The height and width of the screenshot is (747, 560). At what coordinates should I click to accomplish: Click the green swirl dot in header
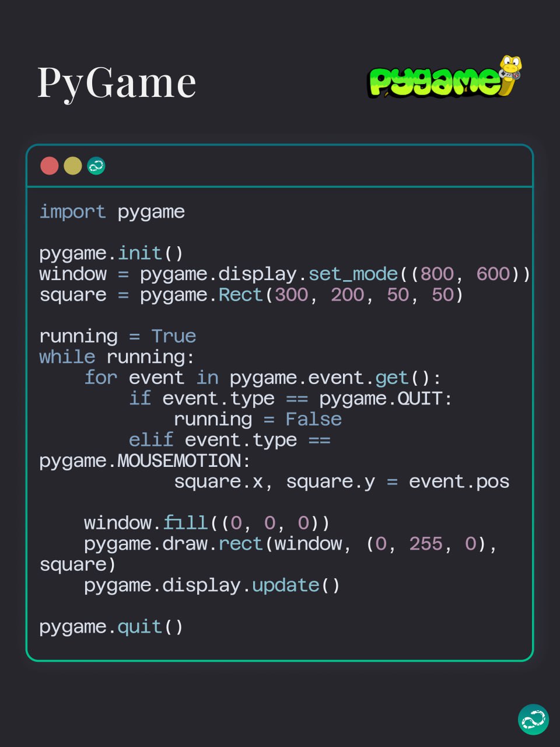point(96,166)
